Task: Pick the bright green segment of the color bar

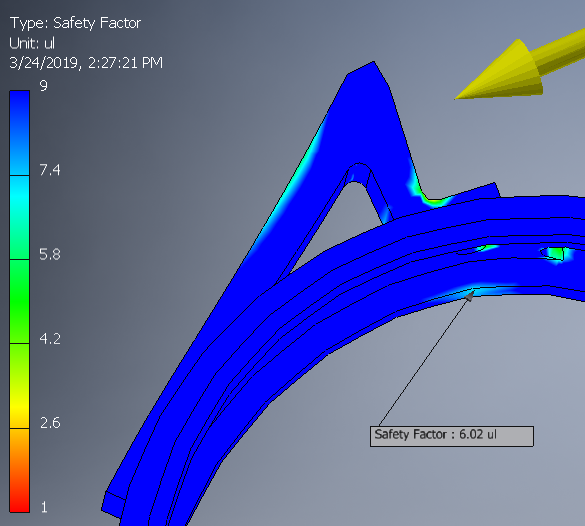Action: click(x=19, y=301)
